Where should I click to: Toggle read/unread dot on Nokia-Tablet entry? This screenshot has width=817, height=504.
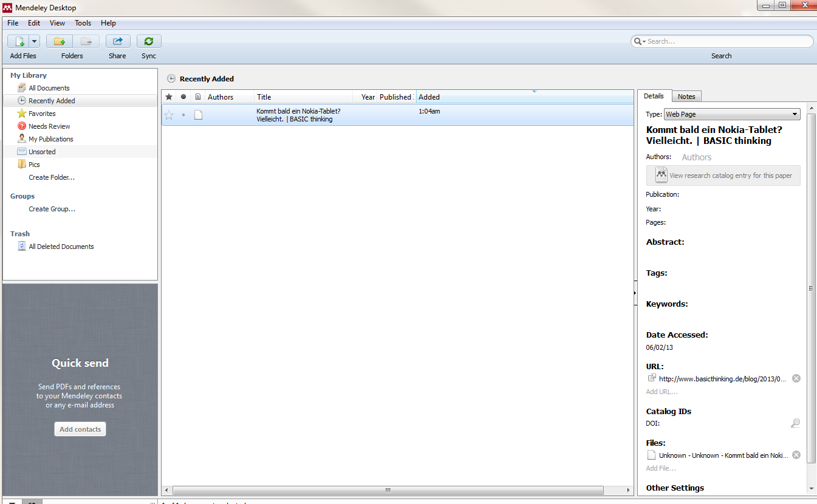pyautogui.click(x=183, y=115)
